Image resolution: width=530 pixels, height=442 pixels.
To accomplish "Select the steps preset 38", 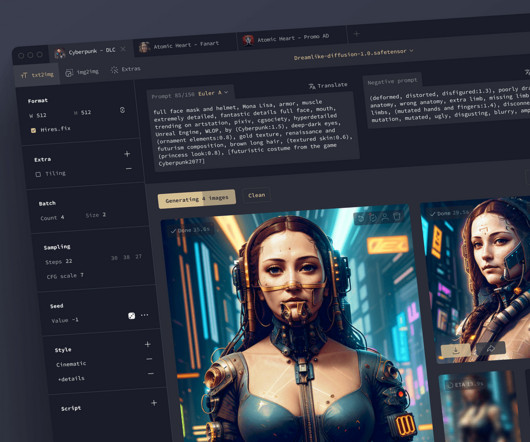I will tap(126, 257).
